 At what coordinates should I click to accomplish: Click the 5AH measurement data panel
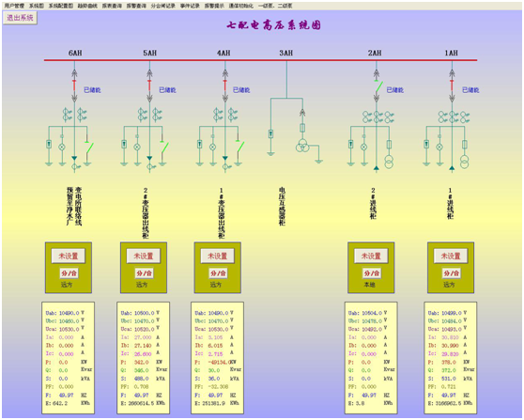tap(143, 358)
